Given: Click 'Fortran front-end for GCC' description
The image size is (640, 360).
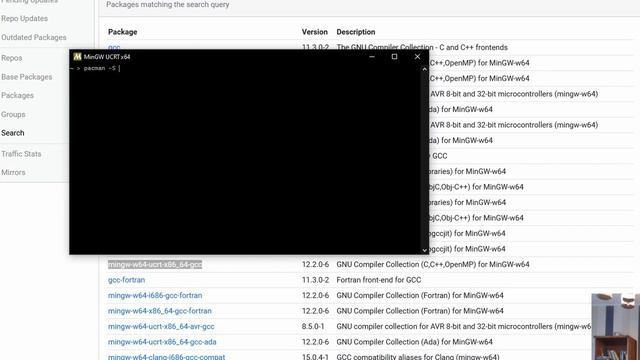Looking at the screenshot, I should [x=378, y=280].
